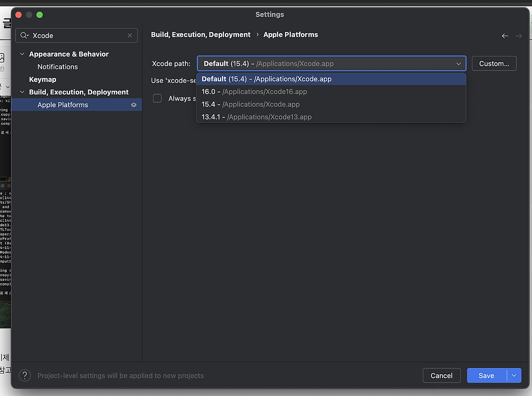Choose Default (15.4) Xcode option
This screenshot has width=532, height=396.
point(331,79)
